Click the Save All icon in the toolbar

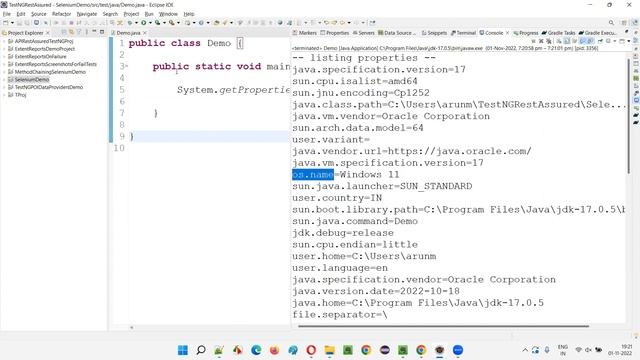pos(27,22)
